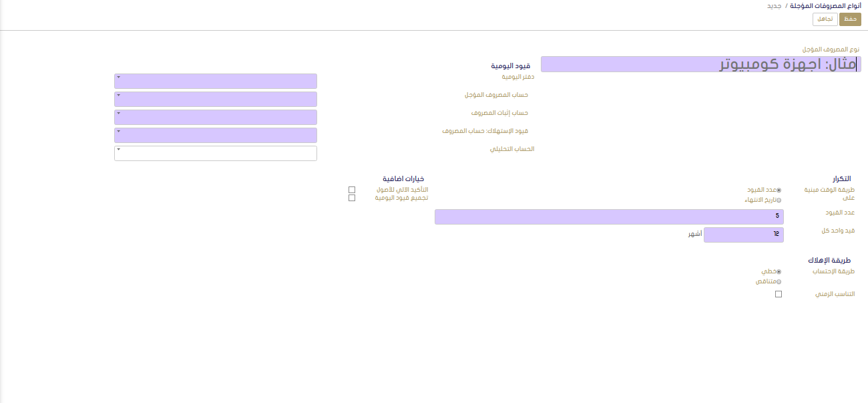
Task: Click the قيد واحد كل field showing 12
Action: (743, 235)
